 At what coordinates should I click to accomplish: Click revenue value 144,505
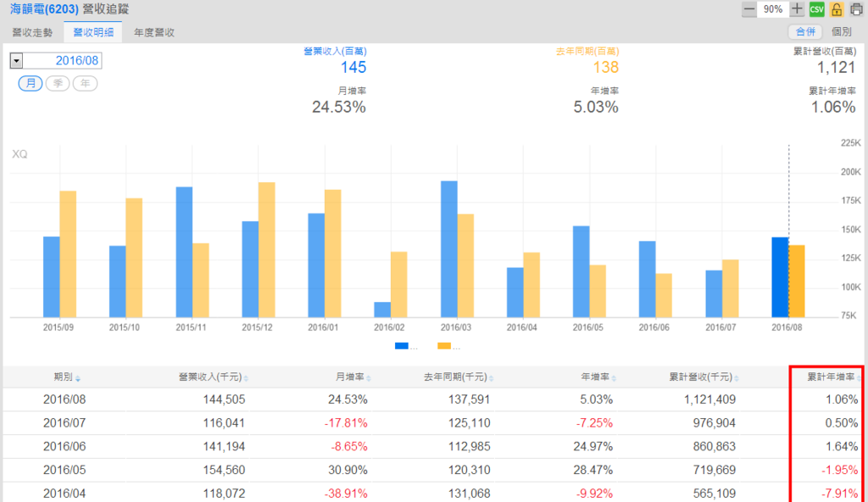pyautogui.click(x=224, y=399)
